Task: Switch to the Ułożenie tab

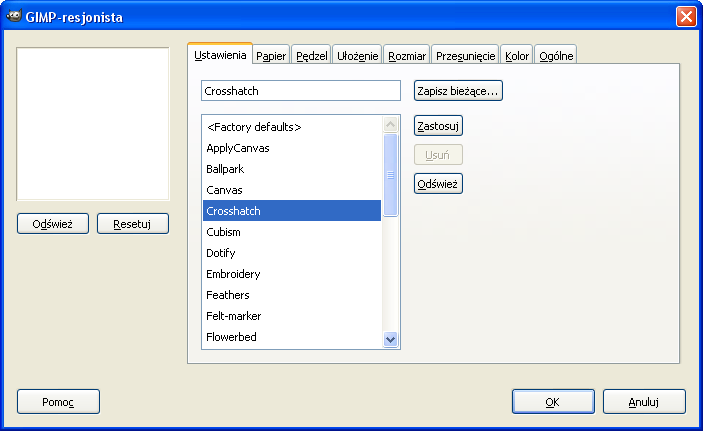Action: [x=357, y=56]
